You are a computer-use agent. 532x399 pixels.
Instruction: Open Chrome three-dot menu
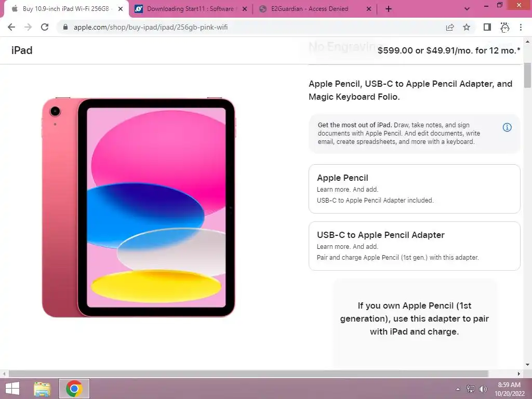point(521,27)
